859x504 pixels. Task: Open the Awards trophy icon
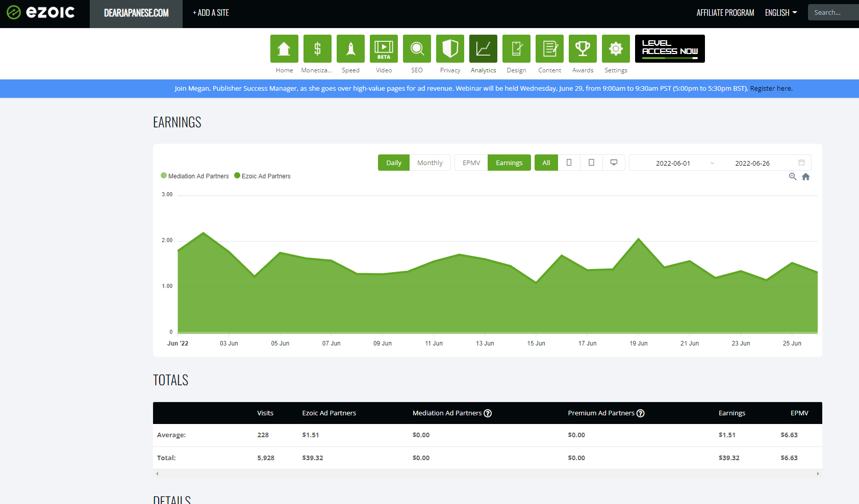583,49
